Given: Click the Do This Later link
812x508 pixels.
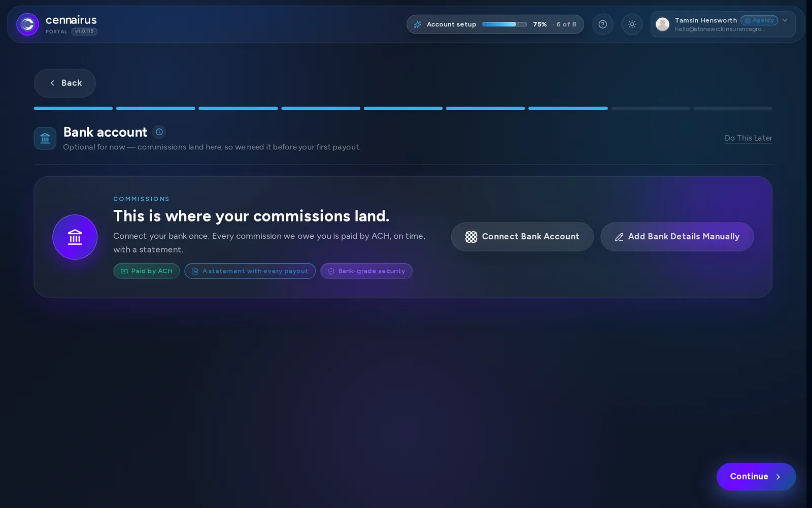Looking at the screenshot, I should coord(748,138).
